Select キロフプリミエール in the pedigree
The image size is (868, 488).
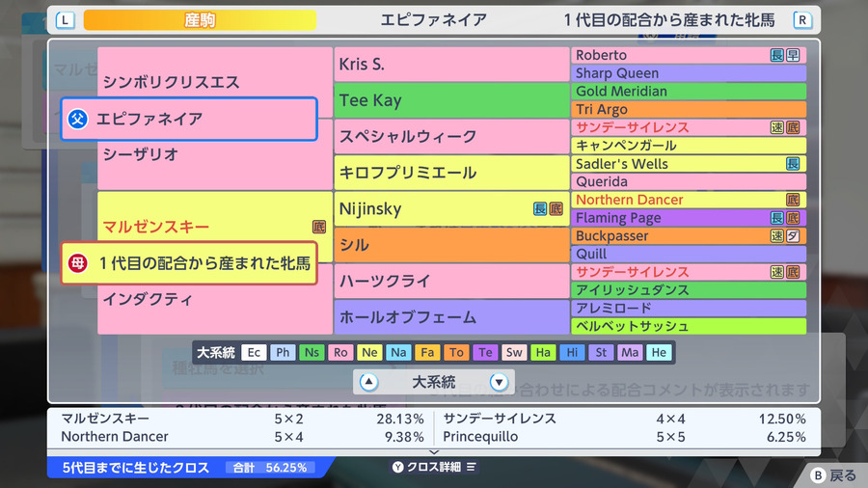[x=451, y=173]
